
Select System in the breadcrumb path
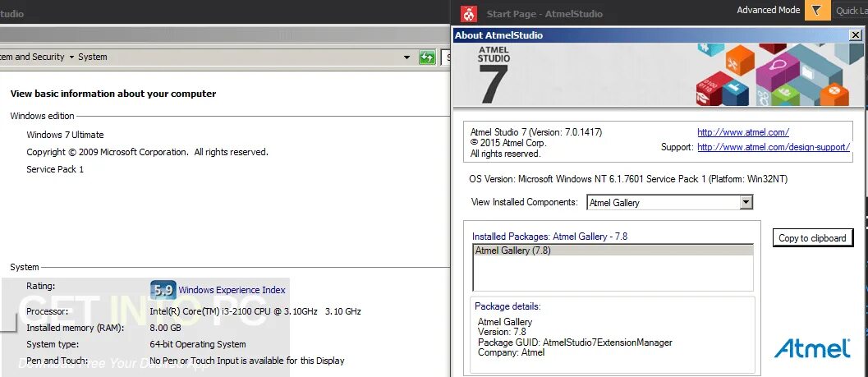coord(93,57)
